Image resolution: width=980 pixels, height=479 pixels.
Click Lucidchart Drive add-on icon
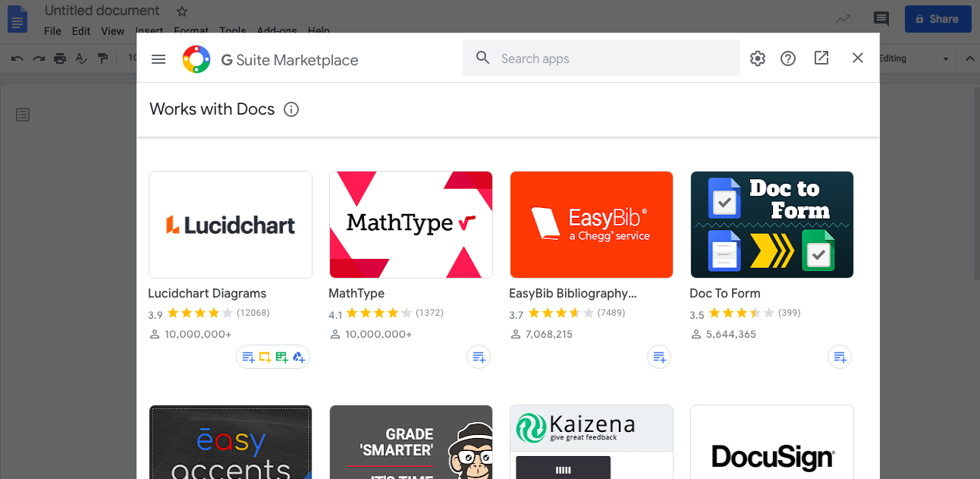pyautogui.click(x=299, y=357)
